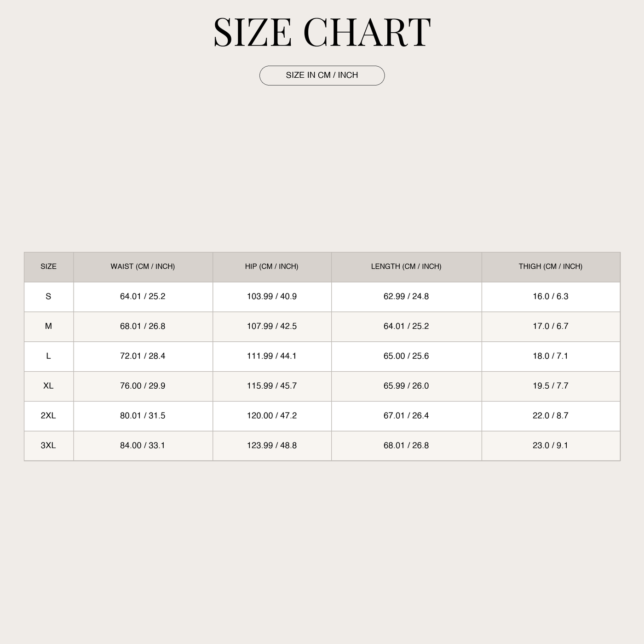The height and width of the screenshot is (644, 644).
Task: Click the 3XL size row label
Action: click(x=48, y=446)
